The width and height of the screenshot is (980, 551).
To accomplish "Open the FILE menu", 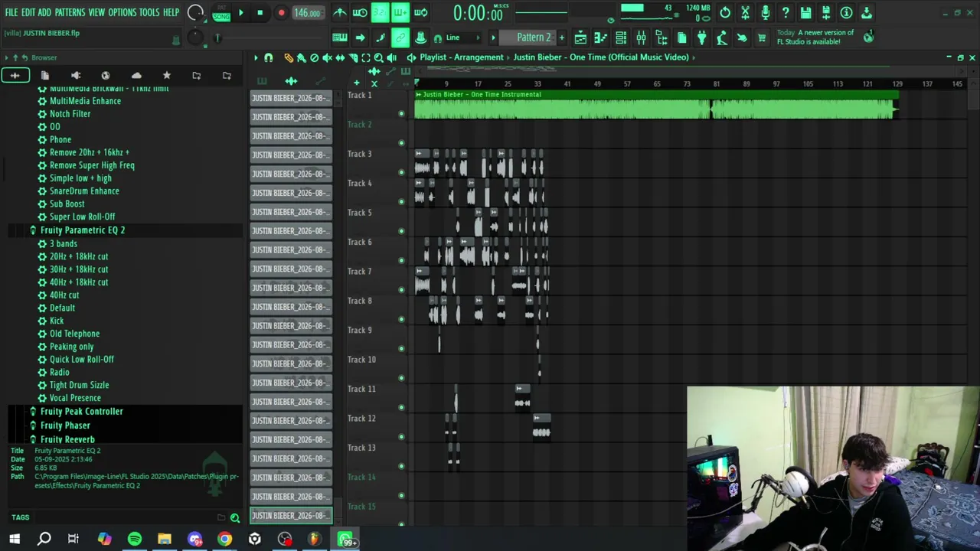I will pyautogui.click(x=11, y=13).
